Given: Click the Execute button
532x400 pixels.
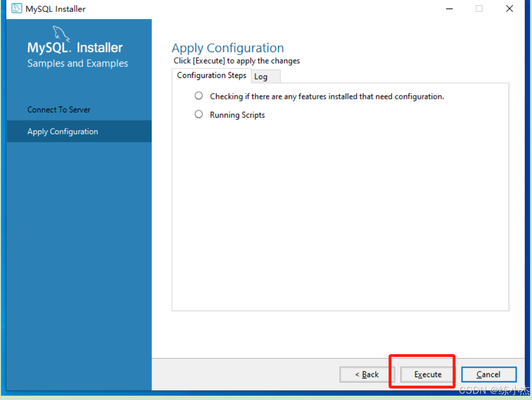Looking at the screenshot, I should 427,374.
